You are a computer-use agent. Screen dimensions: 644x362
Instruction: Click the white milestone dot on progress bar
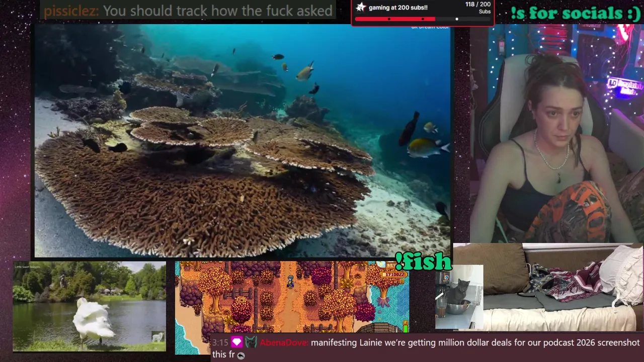[x=457, y=19]
